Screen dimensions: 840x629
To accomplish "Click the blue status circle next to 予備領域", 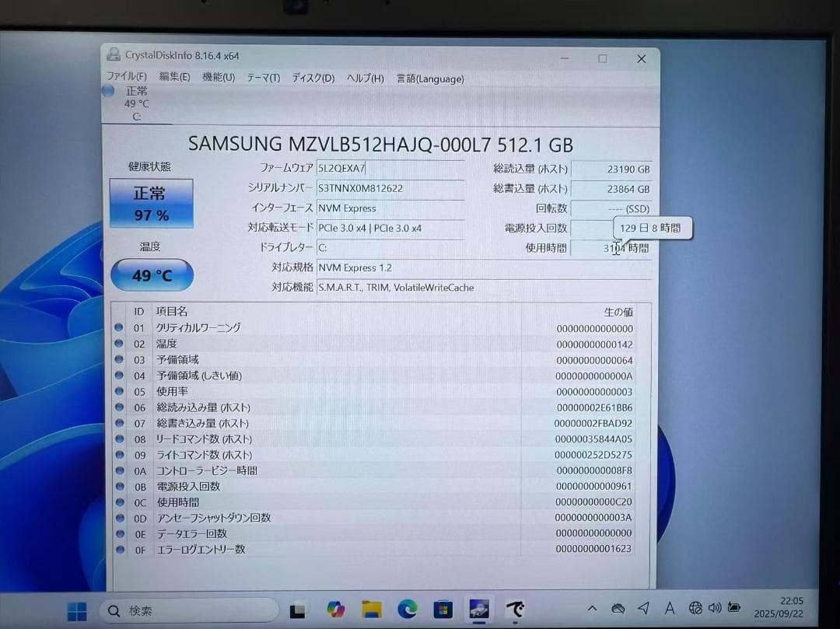I will 118,359.
